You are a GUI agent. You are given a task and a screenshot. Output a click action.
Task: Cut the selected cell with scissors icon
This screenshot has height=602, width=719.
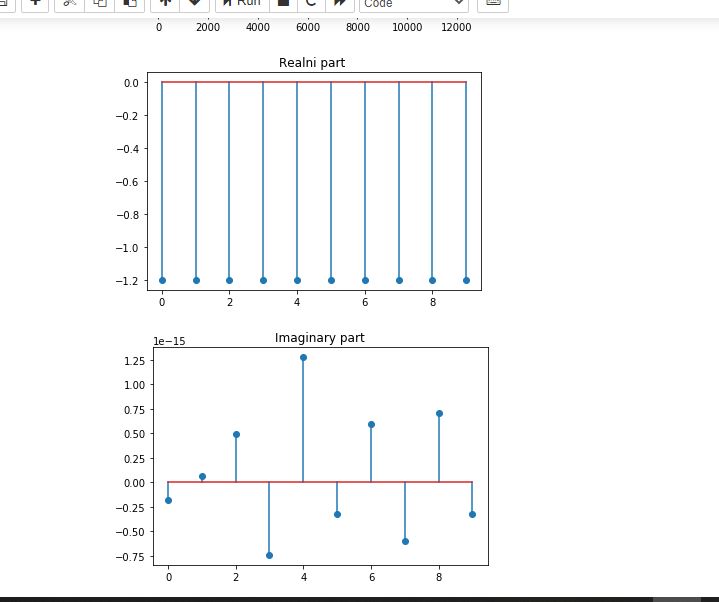[70, 4]
